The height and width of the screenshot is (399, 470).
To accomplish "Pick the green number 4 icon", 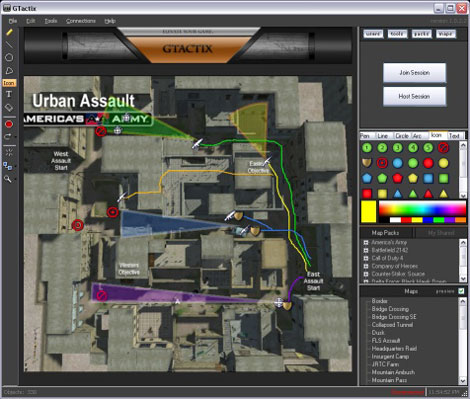I will click(x=413, y=148).
